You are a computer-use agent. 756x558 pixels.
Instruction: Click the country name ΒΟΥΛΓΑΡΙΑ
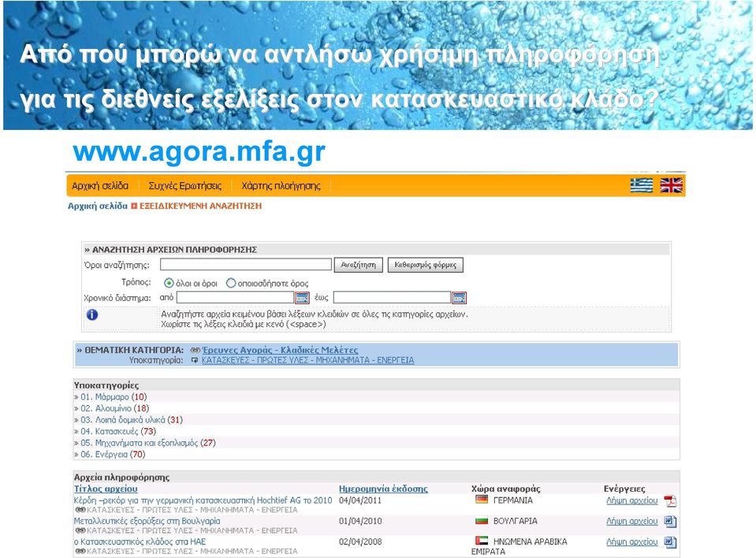pos(516,522)
